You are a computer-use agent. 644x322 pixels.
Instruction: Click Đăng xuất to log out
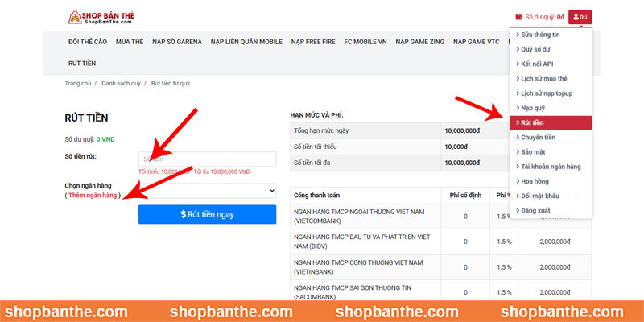click(551, 210)
